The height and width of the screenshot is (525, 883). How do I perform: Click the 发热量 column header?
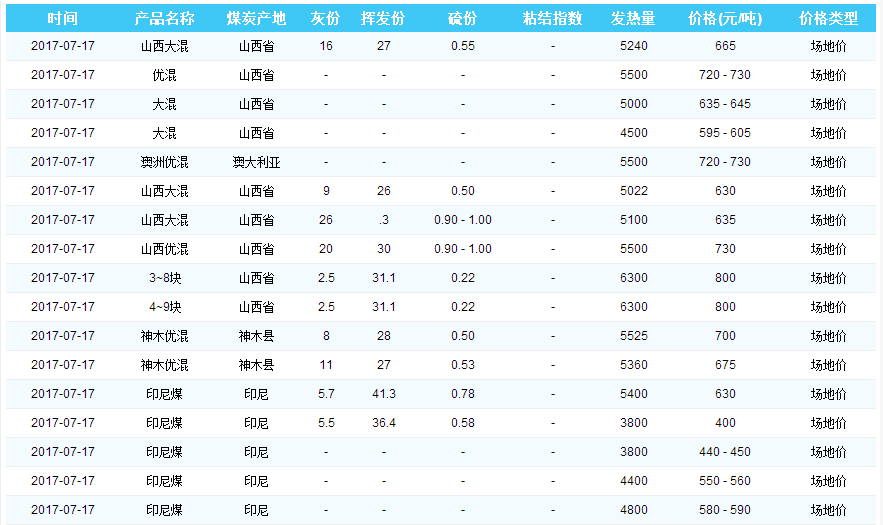pyautogui.click(x=633, y=19)
